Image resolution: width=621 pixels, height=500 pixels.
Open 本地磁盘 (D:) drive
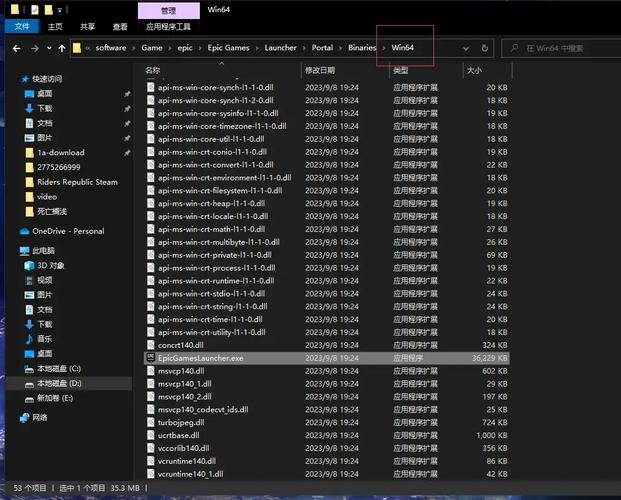tap(59, 383)
